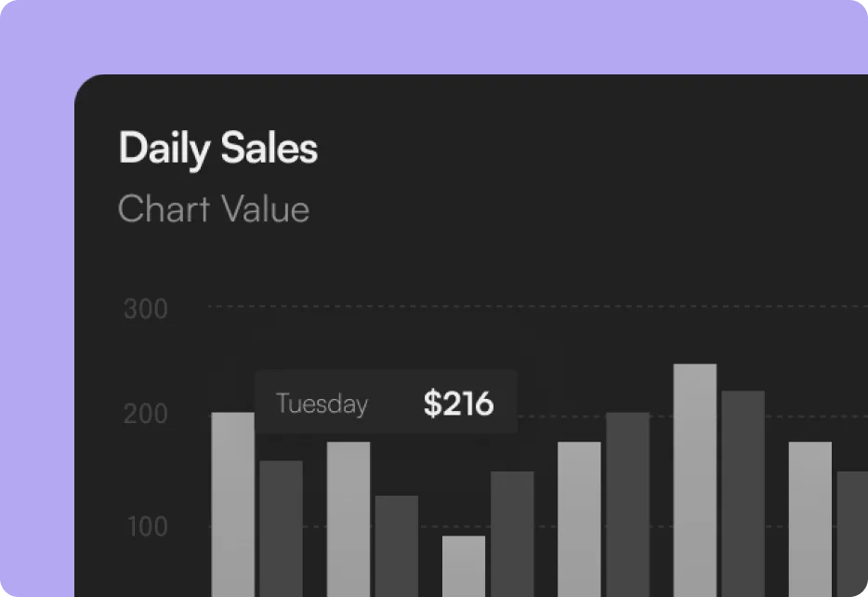
Task: Select dark bar beside the tallest bar
Action: [743, 493]
